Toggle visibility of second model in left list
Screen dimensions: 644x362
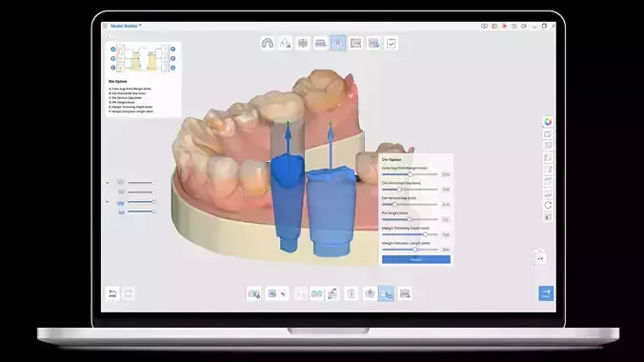click(121, 191)
